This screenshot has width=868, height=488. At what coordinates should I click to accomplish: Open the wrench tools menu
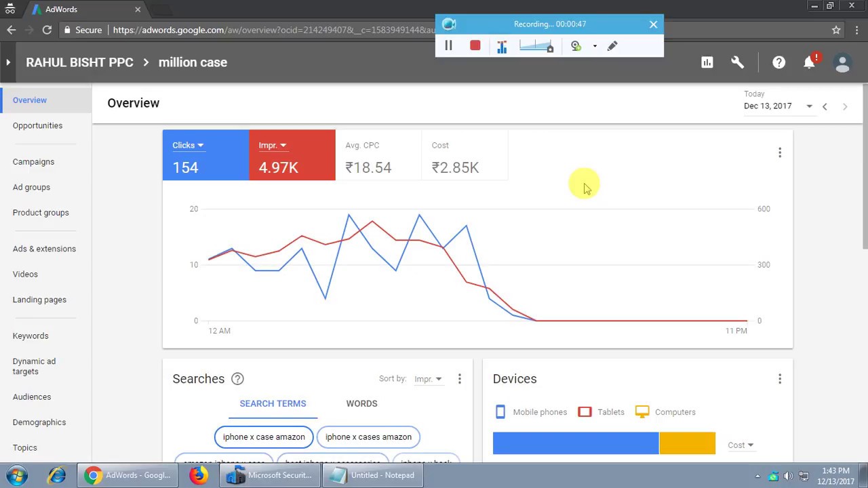pos(737,62)
